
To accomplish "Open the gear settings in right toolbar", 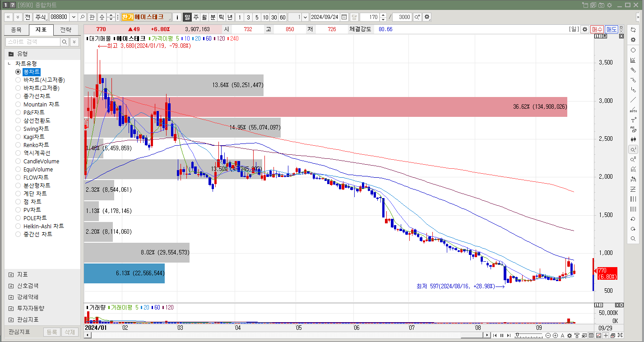I will click(x=633, y=40).
